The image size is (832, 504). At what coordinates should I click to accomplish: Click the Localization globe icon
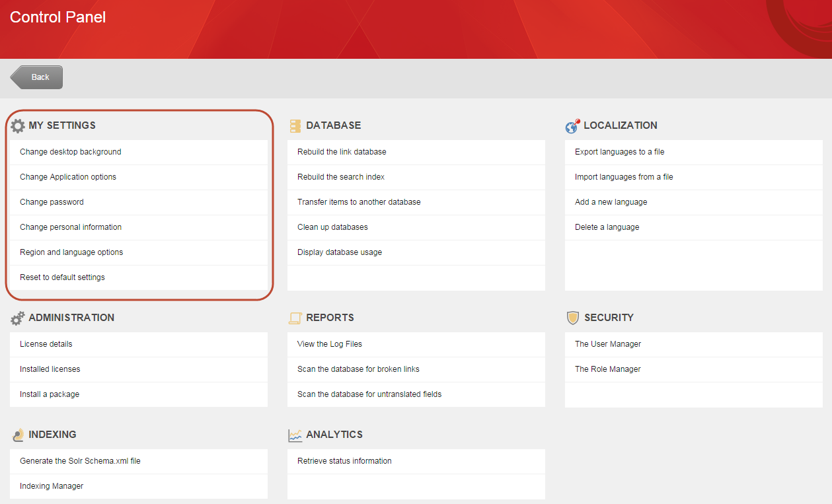point(572,126)
